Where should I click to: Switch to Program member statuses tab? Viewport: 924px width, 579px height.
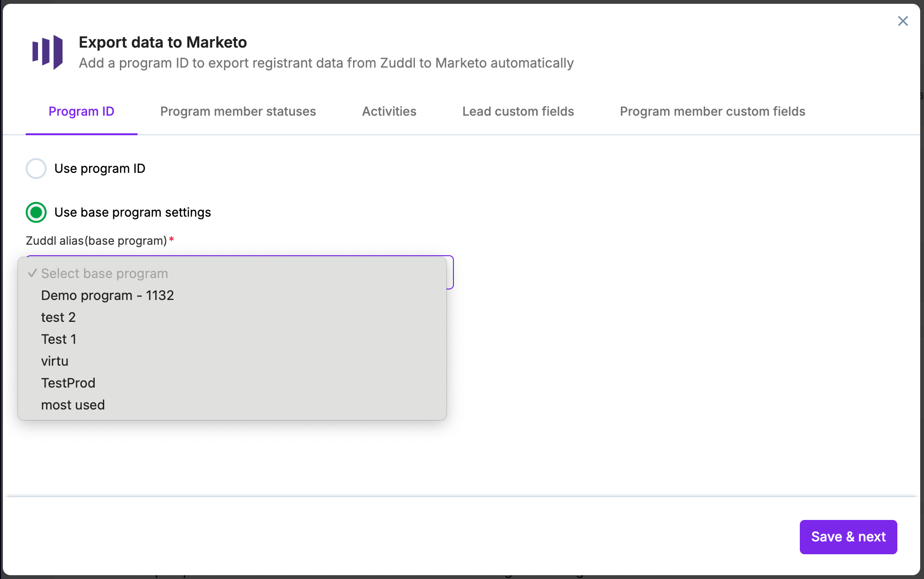coord(238,111)
